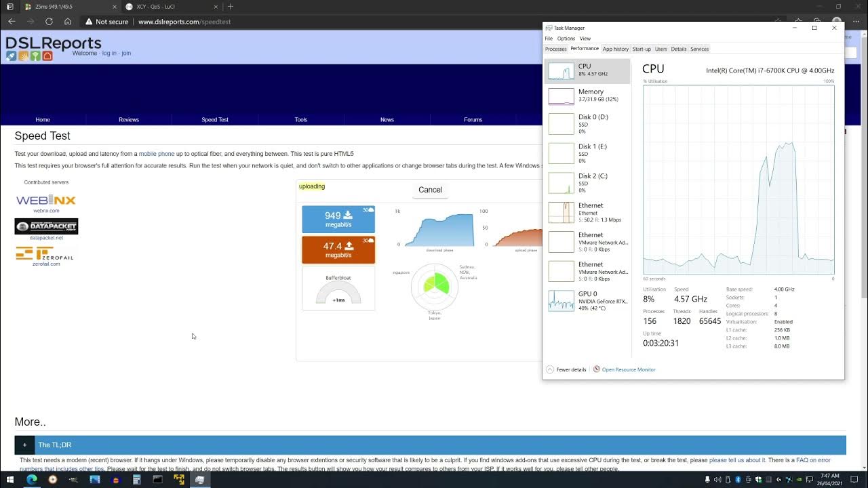Follow the 'mobile phone' link

(x=157, y=154)
